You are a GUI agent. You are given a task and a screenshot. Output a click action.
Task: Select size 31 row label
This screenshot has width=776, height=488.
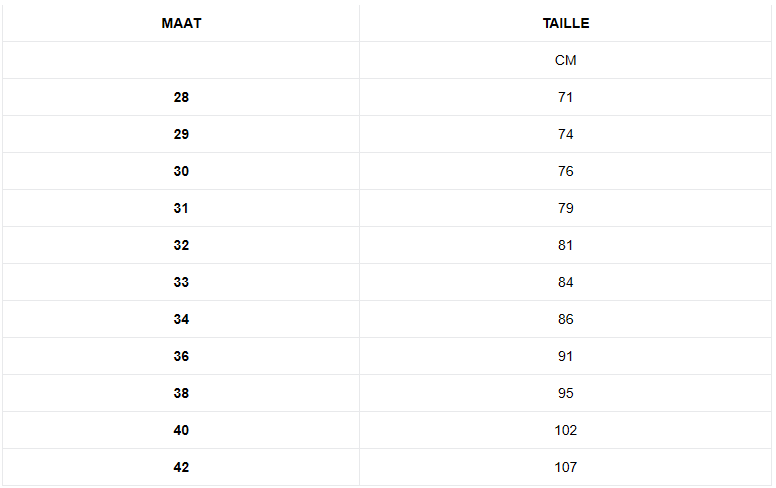(x=181, y=208)
